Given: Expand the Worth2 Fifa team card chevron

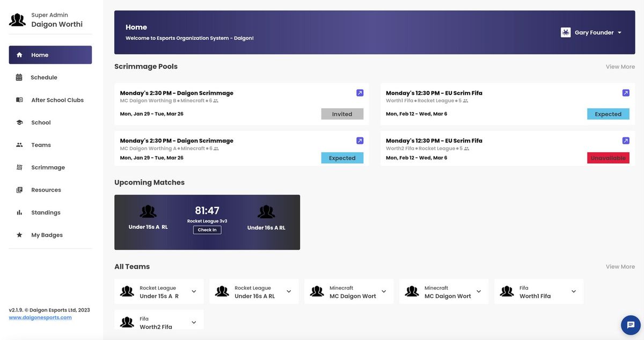Looking at the screenshot, I should (x=194, y=322).
